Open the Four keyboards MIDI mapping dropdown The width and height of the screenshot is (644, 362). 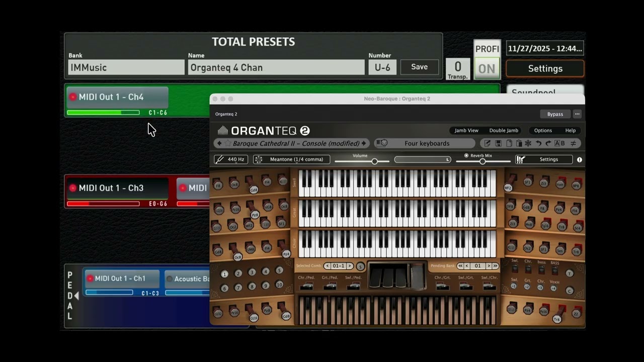tap(427, 143)
